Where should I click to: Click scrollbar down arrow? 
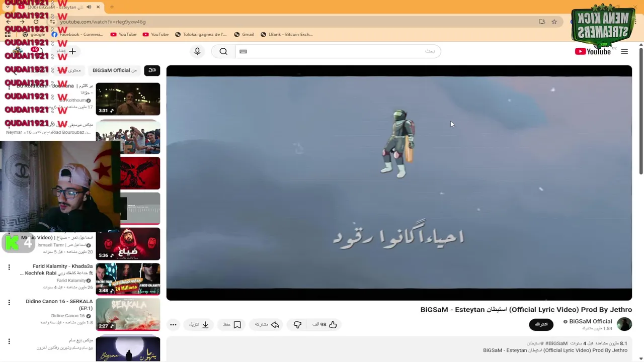click(x=641, y=359)
